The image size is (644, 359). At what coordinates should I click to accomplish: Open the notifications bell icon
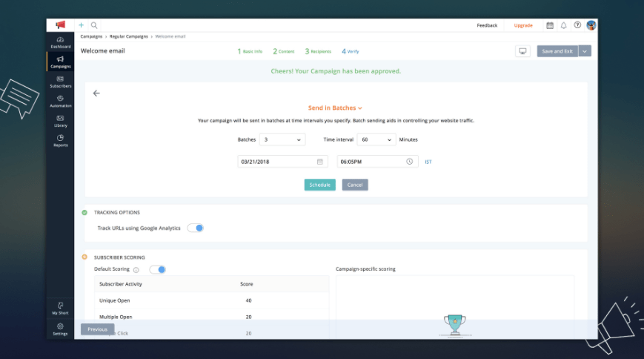pyautogui.click(x=563, y=25)
